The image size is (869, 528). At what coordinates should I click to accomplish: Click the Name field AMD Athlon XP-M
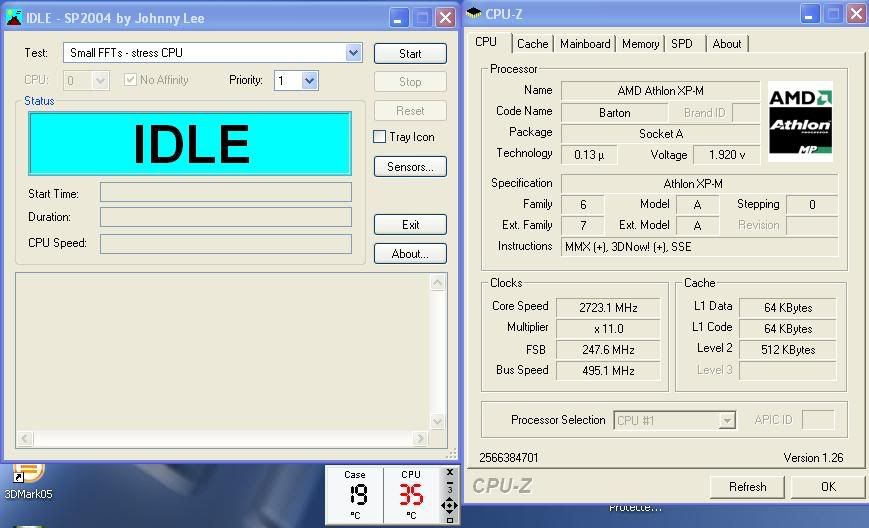(x=660, y=91)
